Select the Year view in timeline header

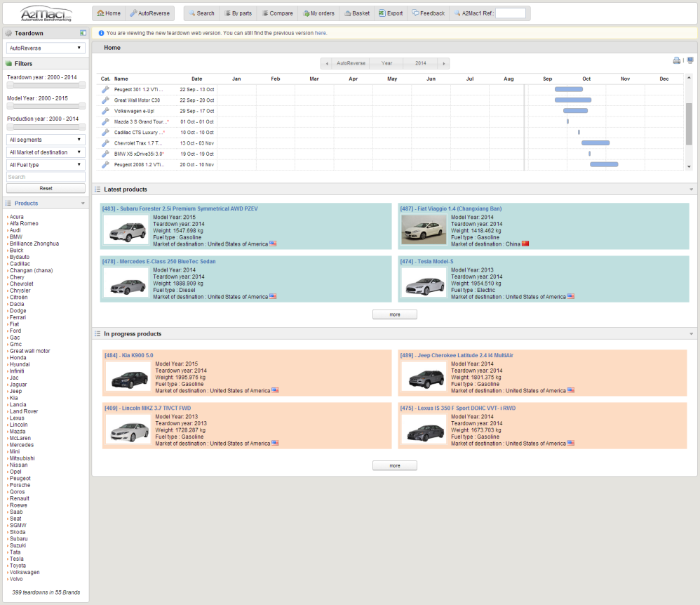tap(386, 63)
